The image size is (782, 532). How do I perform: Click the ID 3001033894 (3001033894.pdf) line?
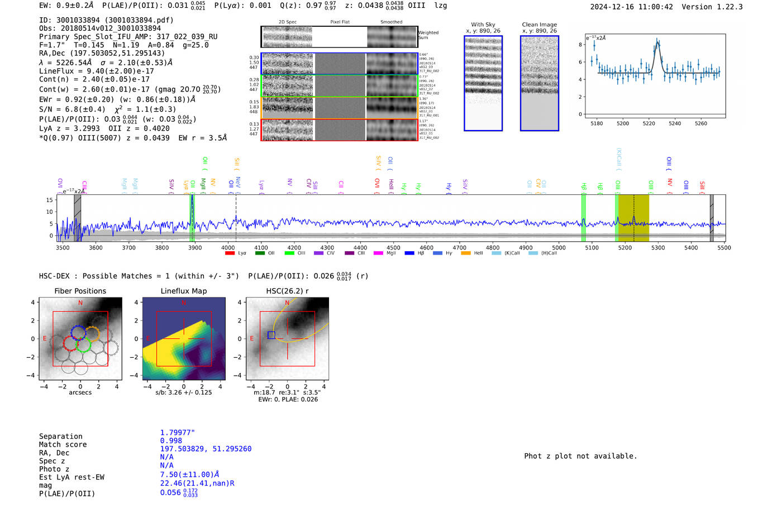click(106, 20)
